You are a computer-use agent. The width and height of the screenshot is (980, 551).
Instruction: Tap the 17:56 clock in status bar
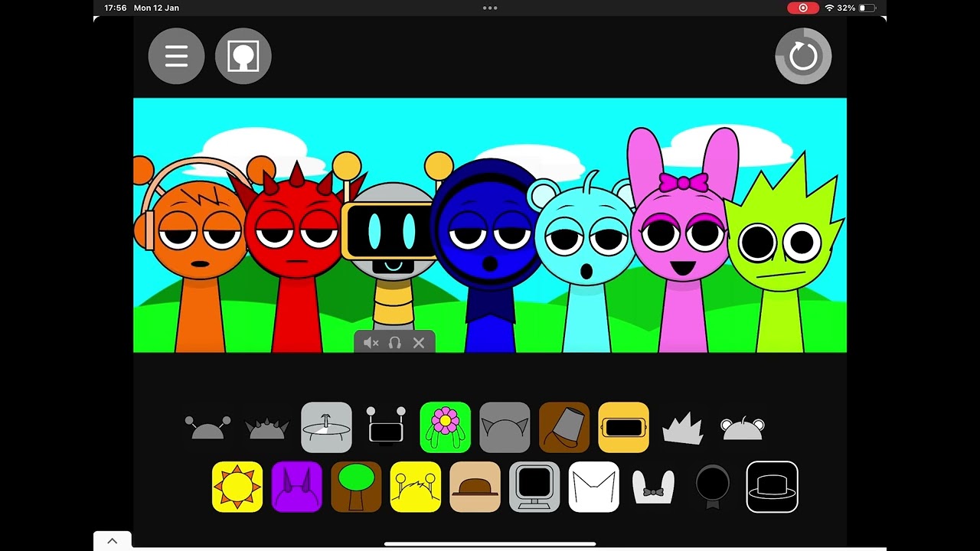[116, 8]
